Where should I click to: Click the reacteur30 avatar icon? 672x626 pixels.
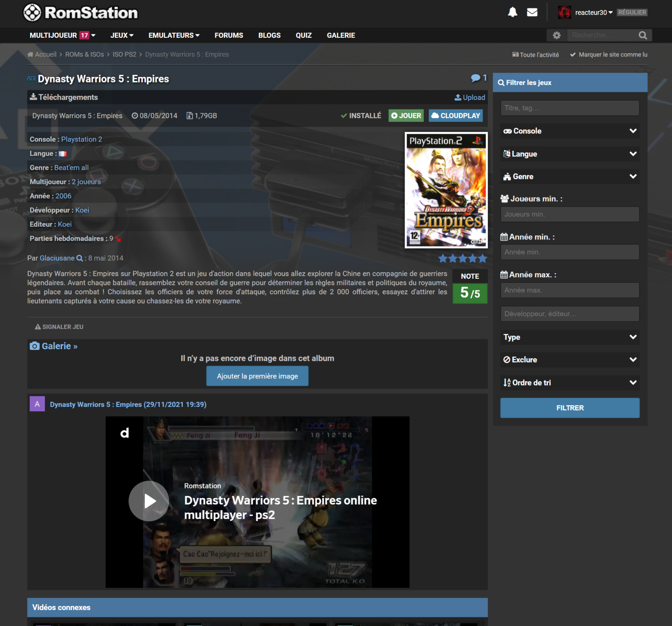pos(565,12)
